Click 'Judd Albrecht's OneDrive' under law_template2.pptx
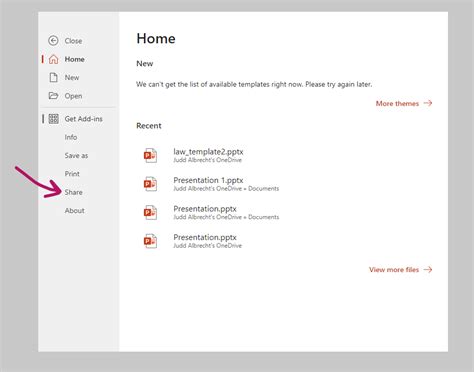This screenshot has width=474, height=372. pos(207,160)
